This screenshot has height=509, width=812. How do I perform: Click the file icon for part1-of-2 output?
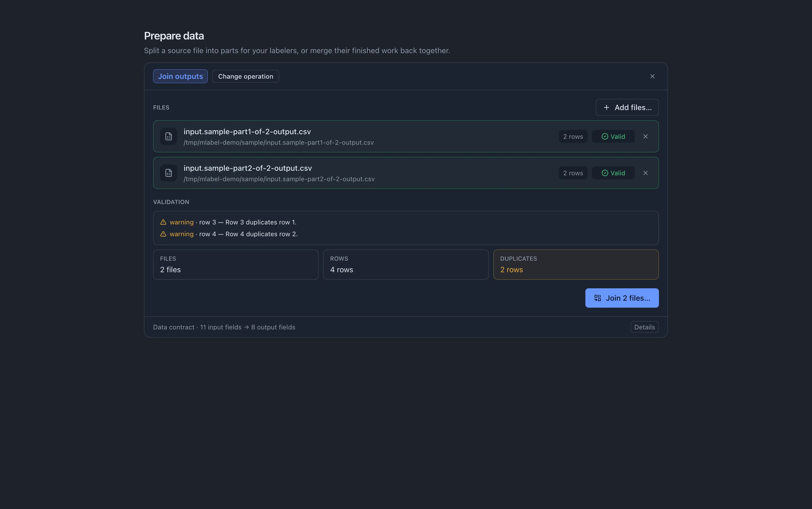click(x=168, y=136)
